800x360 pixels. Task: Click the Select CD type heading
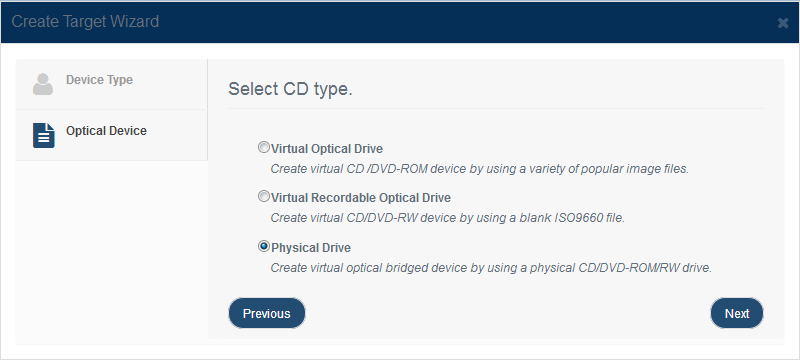click(290, 89)
